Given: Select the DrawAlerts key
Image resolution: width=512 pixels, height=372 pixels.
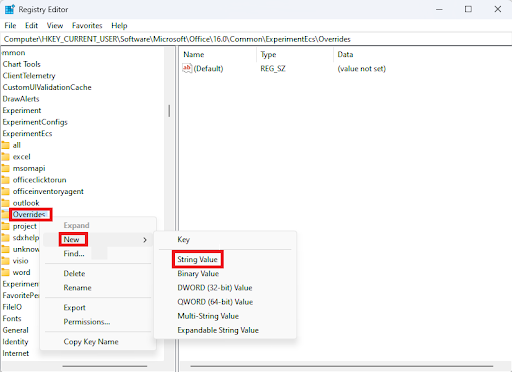Looking at the screenshot, I should point(21,99).
